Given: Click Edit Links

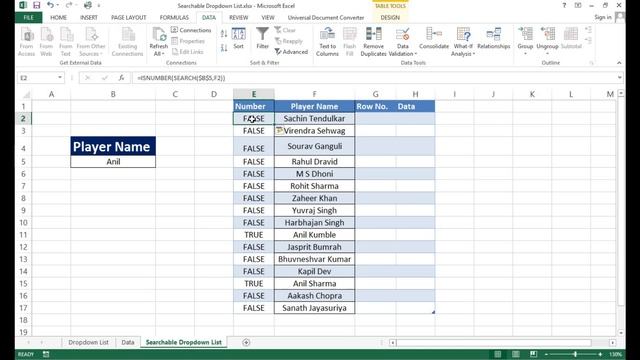Looking at the screenshot, I should 187,52.
